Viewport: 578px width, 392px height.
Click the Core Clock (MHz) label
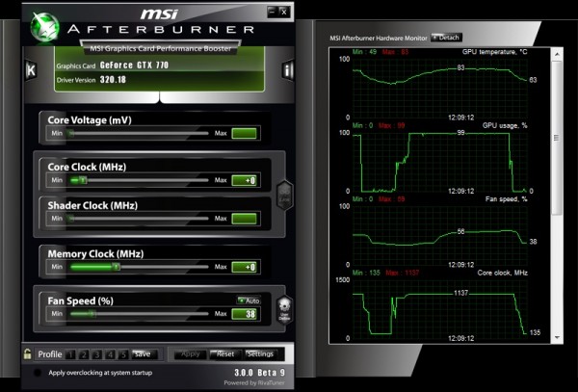87,167
